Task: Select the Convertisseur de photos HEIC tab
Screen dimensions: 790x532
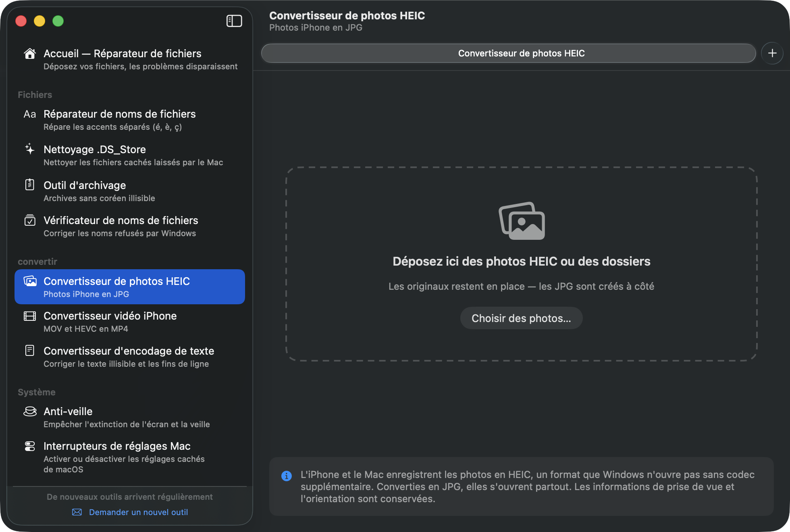Action: point(509,53)
